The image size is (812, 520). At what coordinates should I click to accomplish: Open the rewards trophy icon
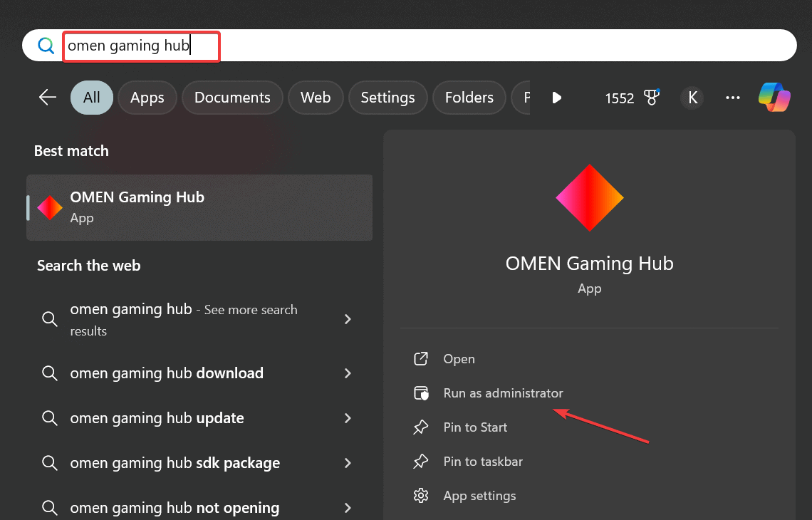pyautogui.click(x=652, y=98)
